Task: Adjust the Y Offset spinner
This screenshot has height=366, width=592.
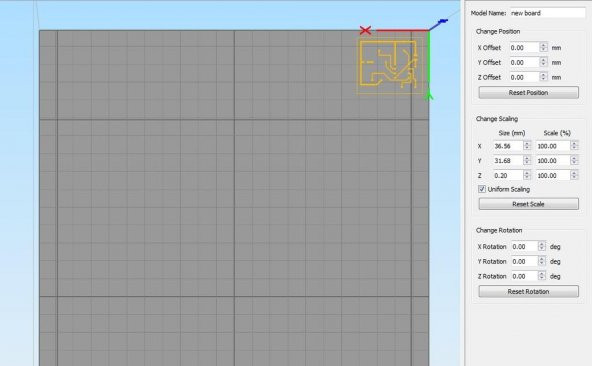Action: pos(543,62)
